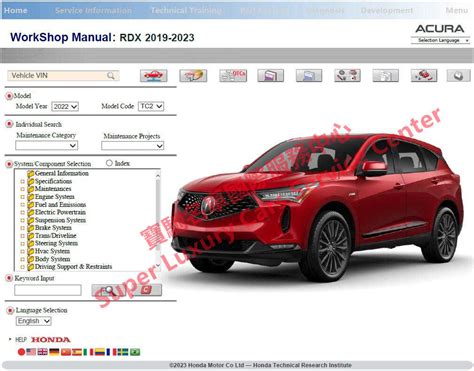
Task: Select the China flag icon
Action: coord(66,352)
